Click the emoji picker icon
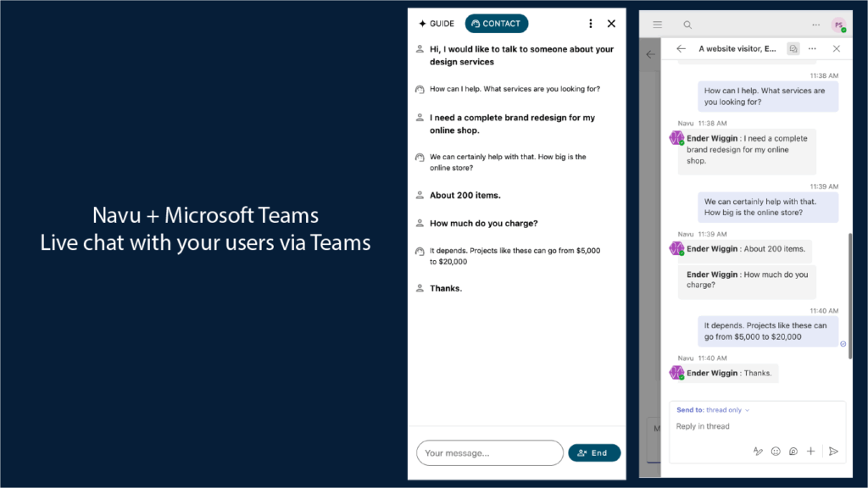This screenshot has width=868, height=488. click(x=776, y=452)
